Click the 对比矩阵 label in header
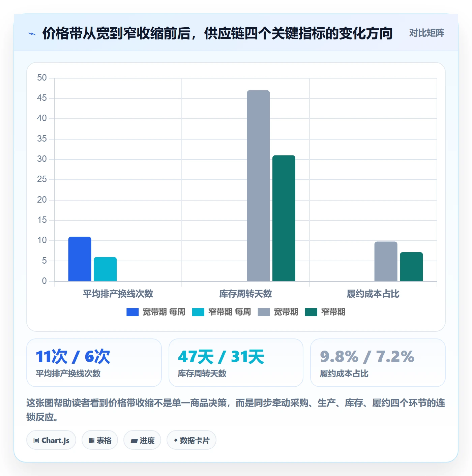This screenshot has height=476, width=472. [426, 33]
